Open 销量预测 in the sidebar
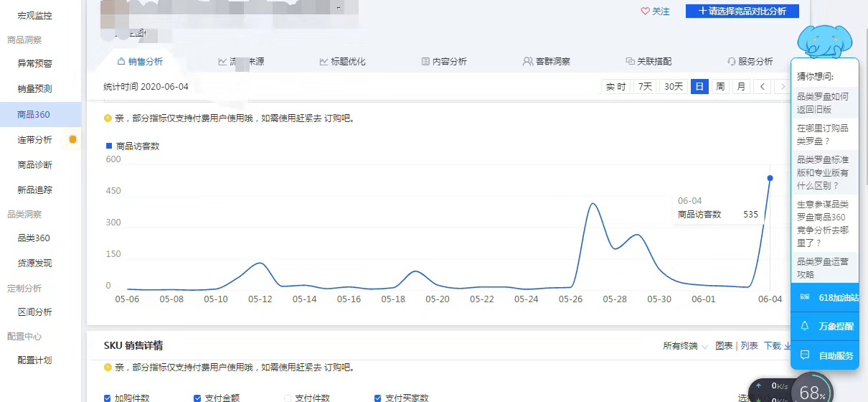The width and height of the screenshot is (868, 402). [35, 89]
